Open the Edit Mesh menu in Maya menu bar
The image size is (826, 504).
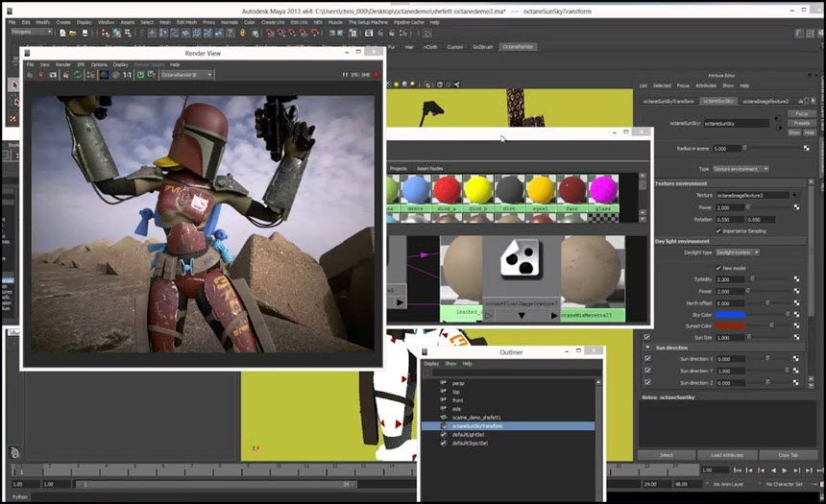pyautogui.click(x=186, y=22)
